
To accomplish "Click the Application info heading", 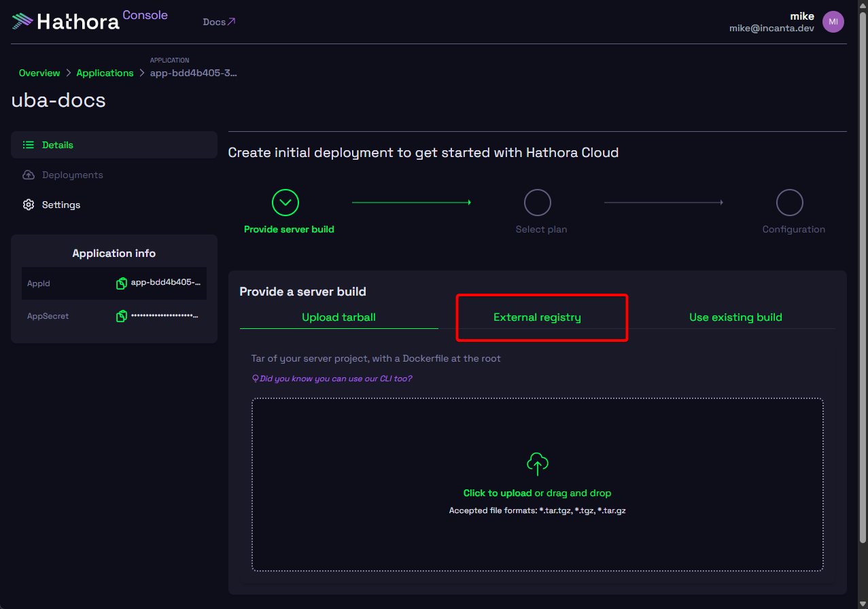I will (114, 254).
